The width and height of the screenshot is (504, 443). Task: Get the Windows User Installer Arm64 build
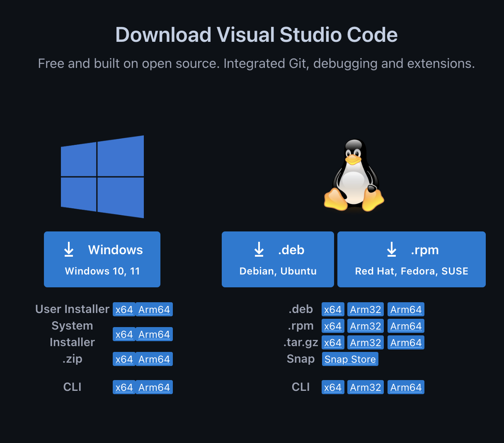154,310
